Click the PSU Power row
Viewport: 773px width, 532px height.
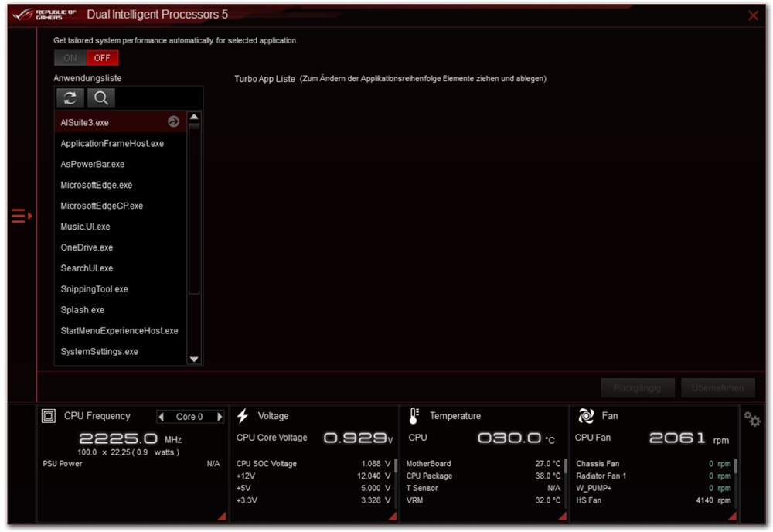(x=131, y=463)
